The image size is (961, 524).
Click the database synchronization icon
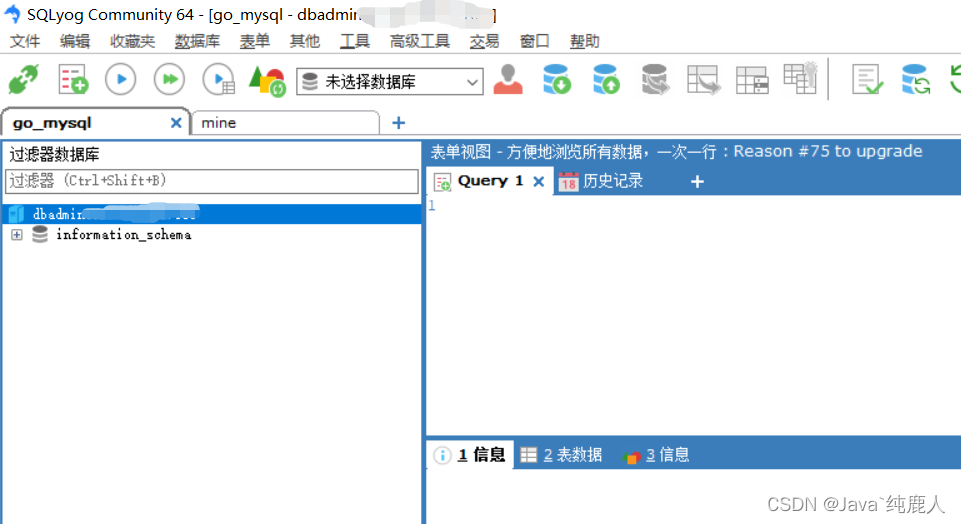(916, 80)
